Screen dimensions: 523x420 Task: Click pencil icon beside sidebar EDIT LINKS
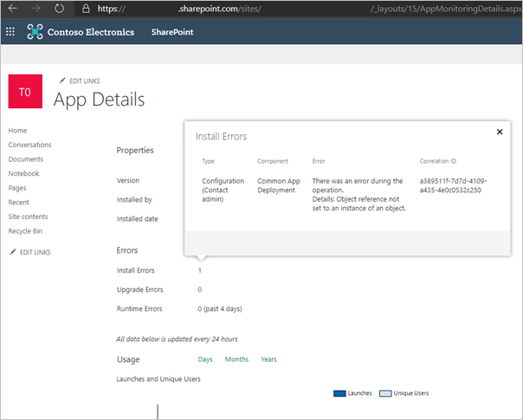(x=13, y=252)
